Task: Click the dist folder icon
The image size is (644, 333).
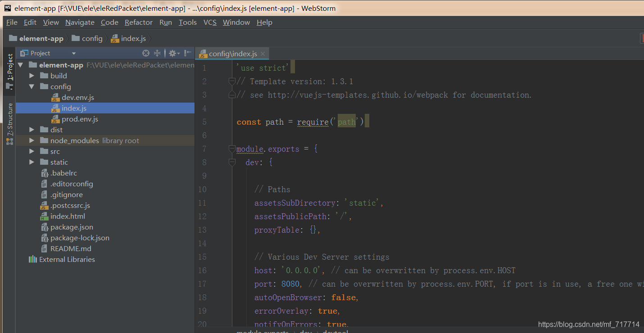Action: tap(44, 130)
